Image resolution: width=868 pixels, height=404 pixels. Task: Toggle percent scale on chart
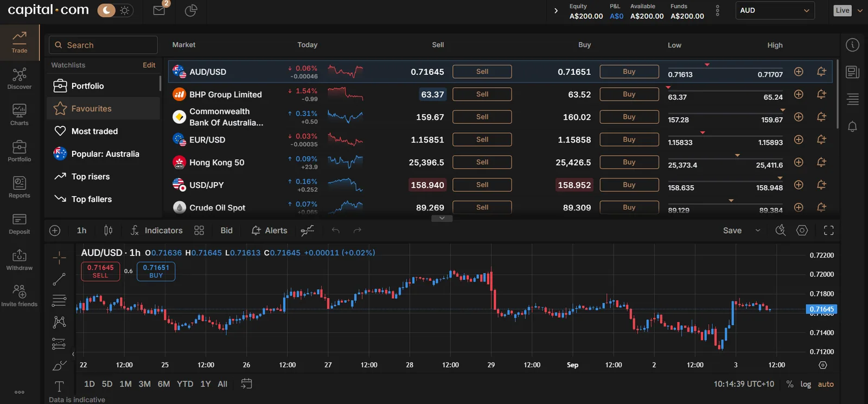790,384
